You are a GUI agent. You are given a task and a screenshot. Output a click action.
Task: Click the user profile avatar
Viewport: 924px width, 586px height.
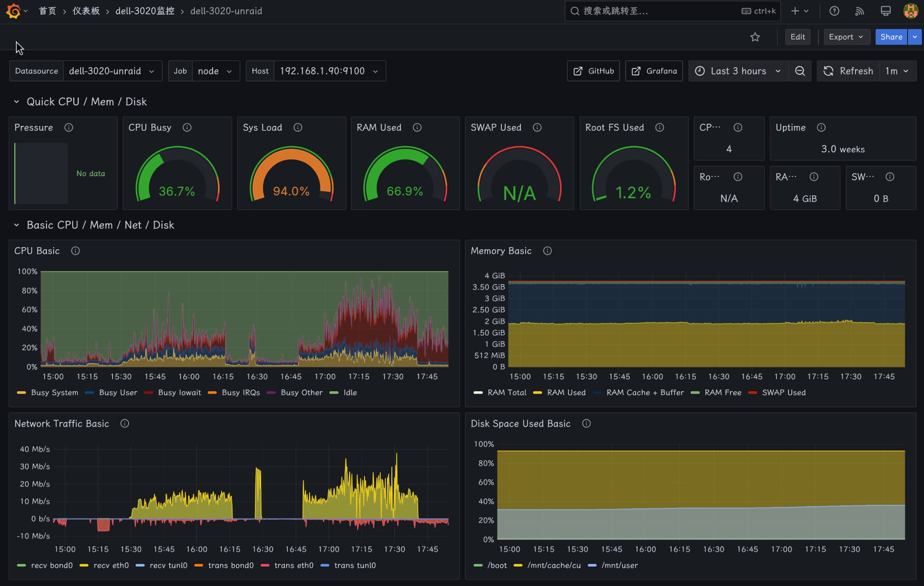click(x=911, y=11)
